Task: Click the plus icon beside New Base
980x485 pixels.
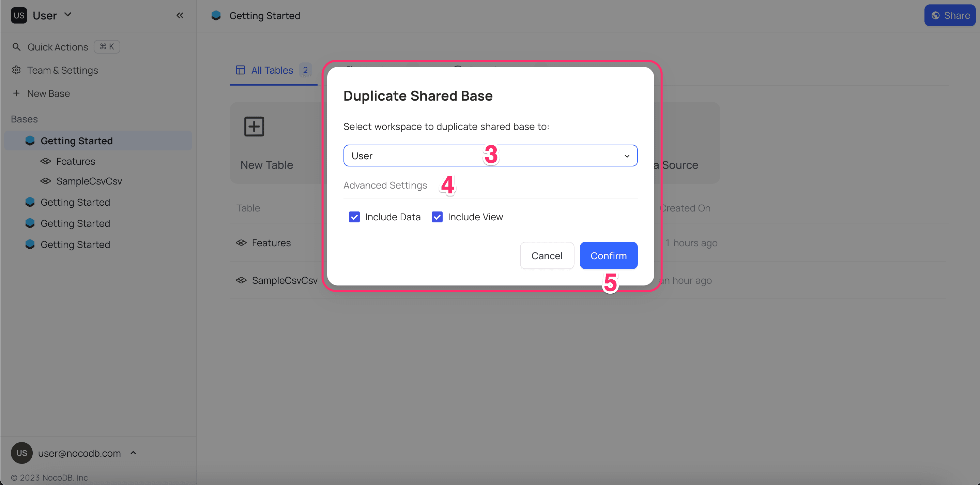Action: point(16,93)
